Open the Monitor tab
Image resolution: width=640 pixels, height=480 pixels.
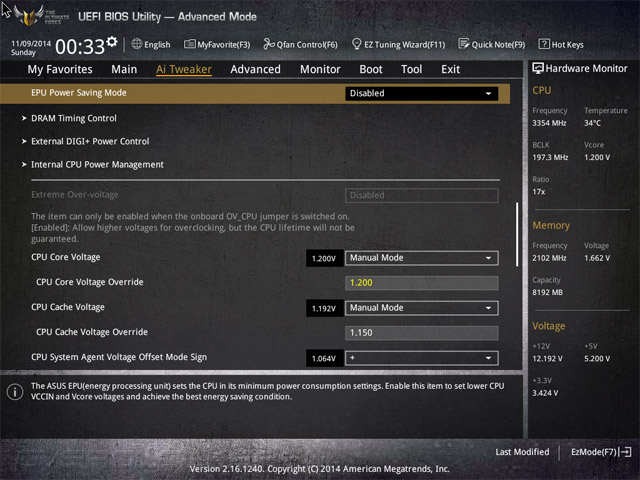[320, 69]
